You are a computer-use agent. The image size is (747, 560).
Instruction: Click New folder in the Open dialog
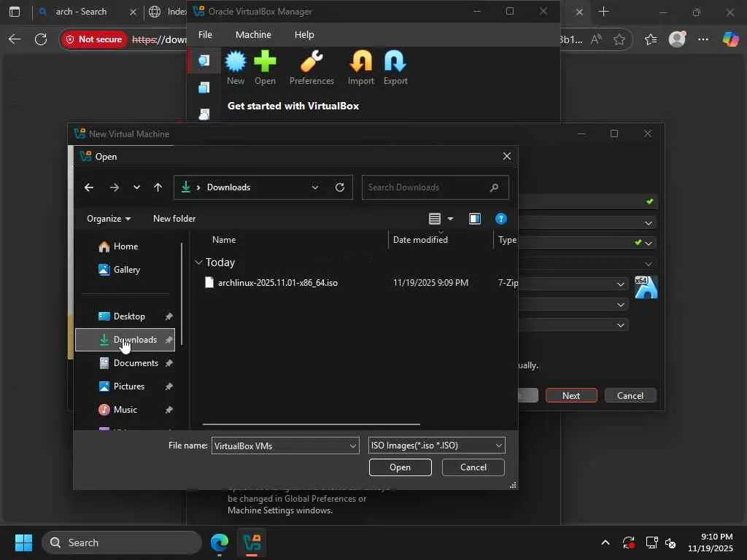click(x=174, y=219)
